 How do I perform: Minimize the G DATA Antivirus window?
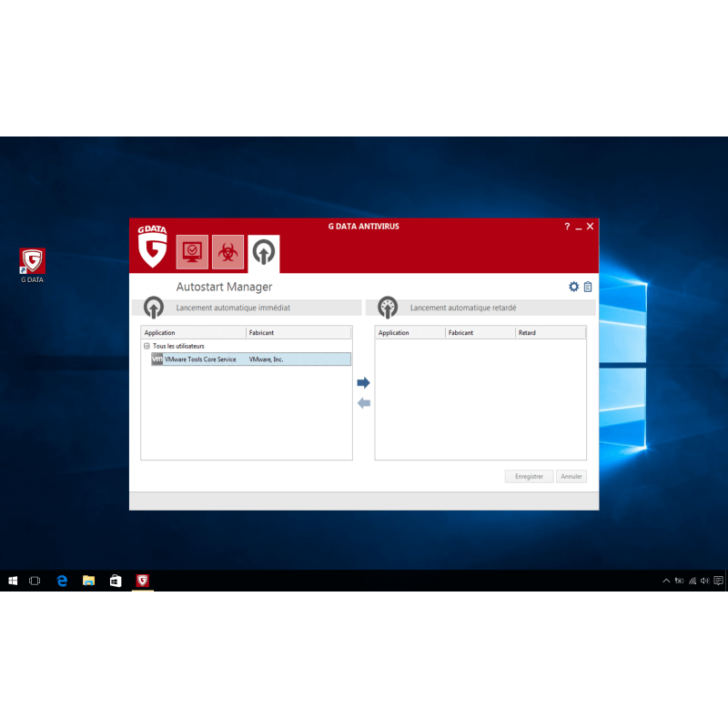coord(579,227)
